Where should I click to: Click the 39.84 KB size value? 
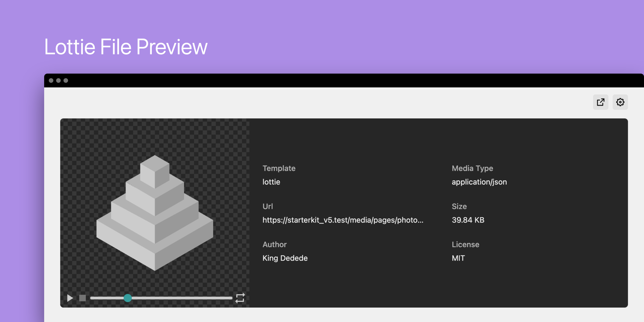pos(468,220)
